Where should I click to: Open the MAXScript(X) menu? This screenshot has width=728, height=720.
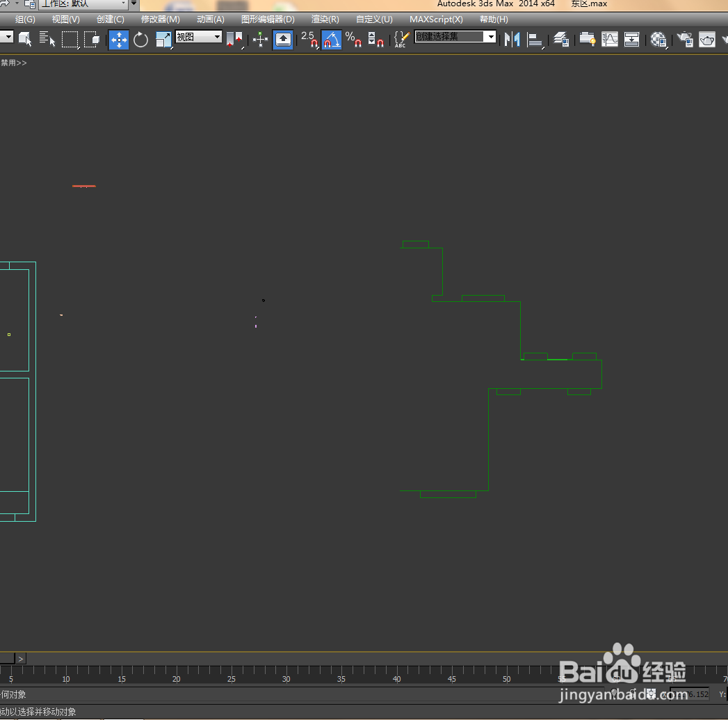click(x=436, y=19)
